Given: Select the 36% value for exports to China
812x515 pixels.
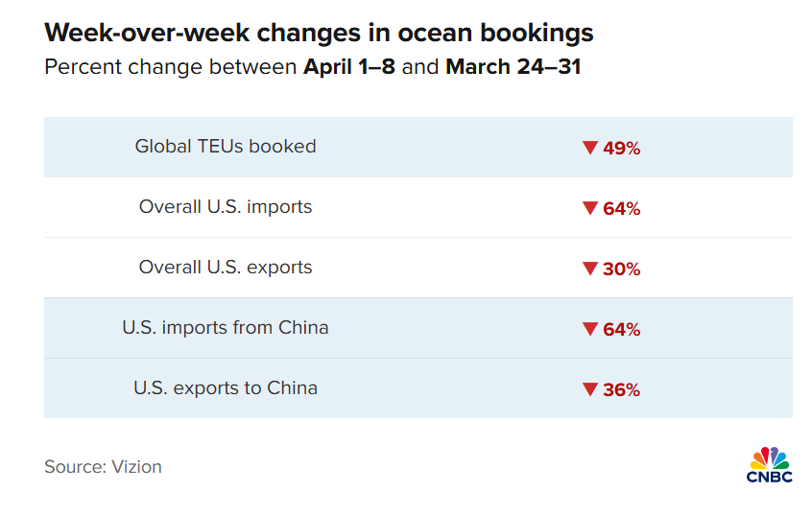Looking at the screenshot, I should pos(622,389).
